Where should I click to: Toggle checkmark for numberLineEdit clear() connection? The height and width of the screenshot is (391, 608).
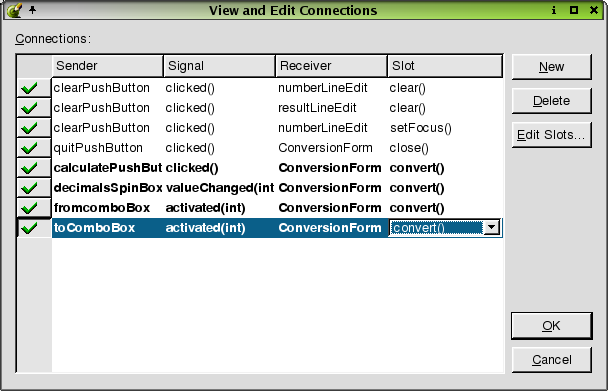[34, 88]
